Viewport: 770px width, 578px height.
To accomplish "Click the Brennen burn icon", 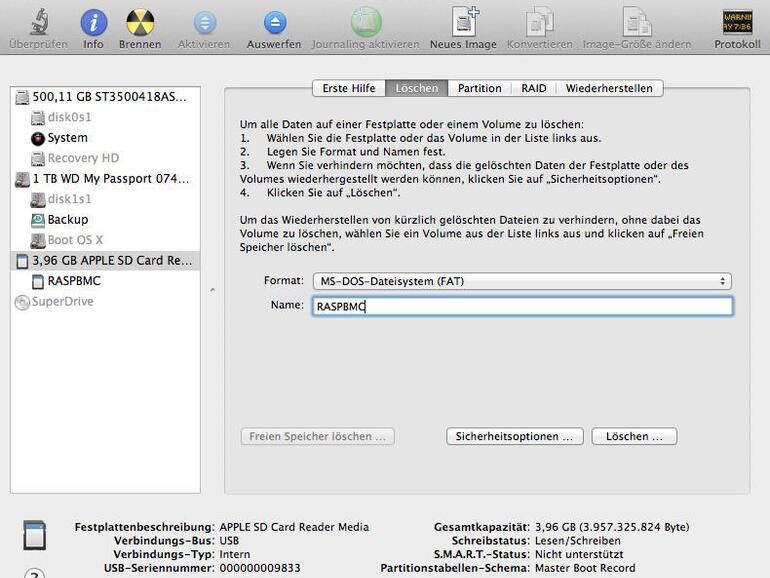I will coord(140,23).
